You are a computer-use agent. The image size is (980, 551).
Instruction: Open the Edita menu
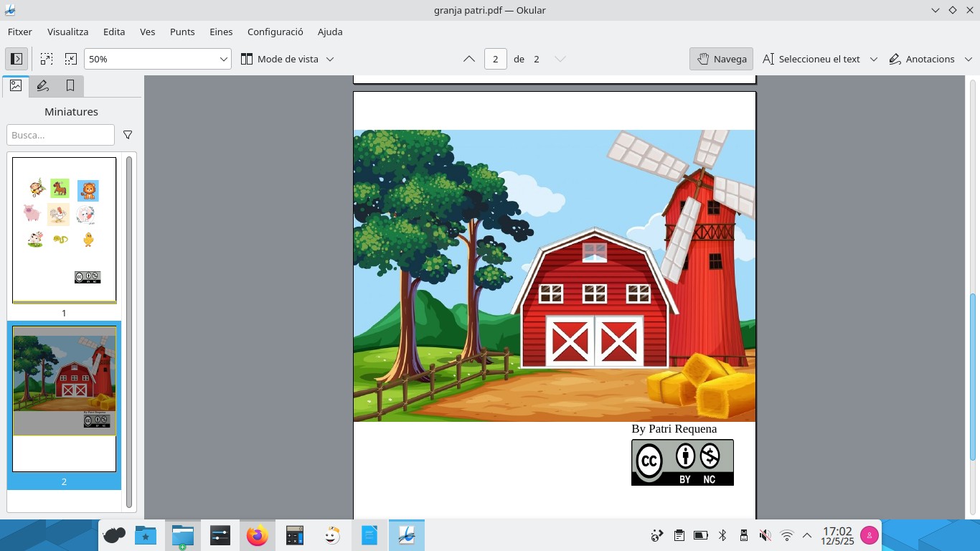114,32
